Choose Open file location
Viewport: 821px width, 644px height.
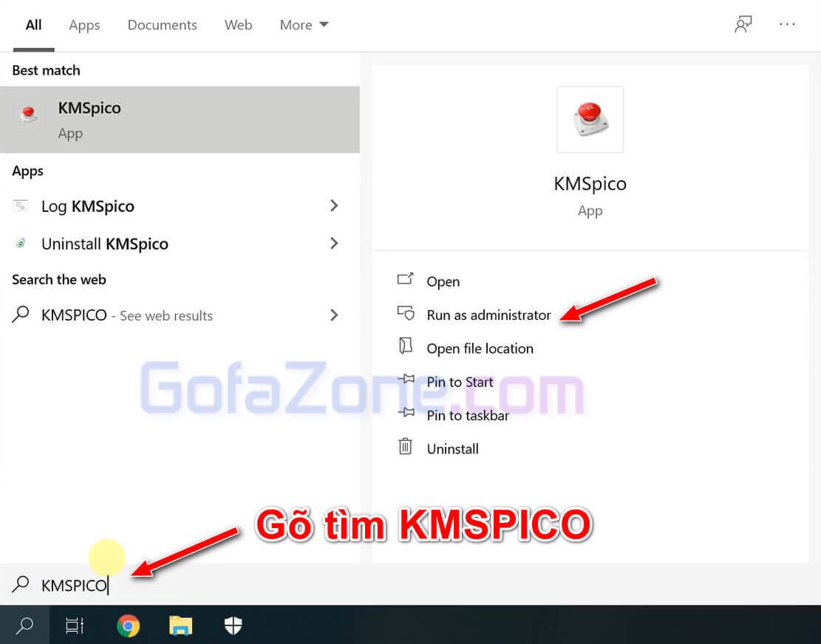tap(480, 349)
